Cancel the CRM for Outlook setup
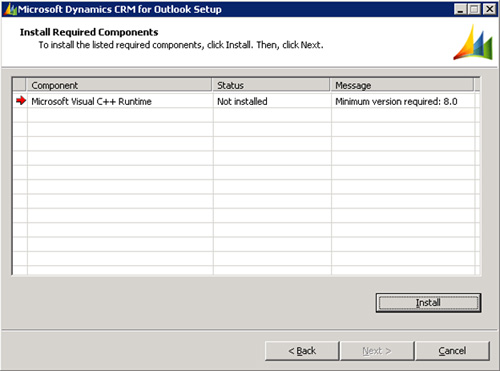The image size is (500, 371). [x=452, y=351]
